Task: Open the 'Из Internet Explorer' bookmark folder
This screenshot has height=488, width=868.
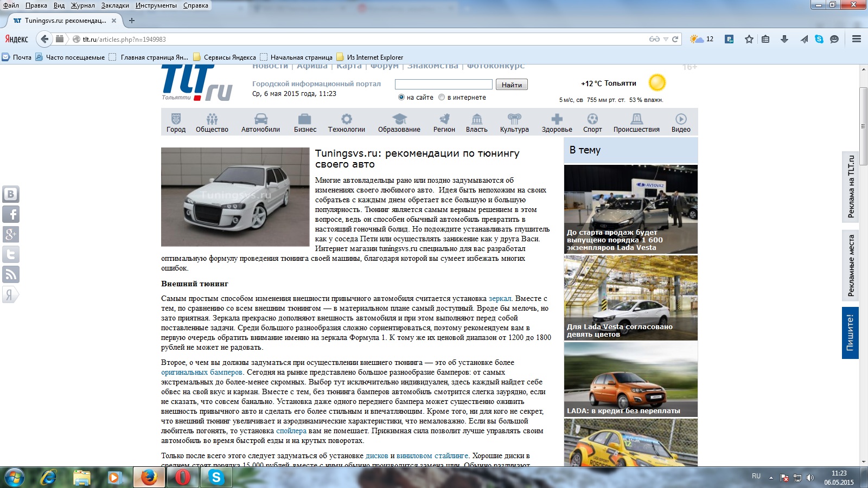Action: 369,57
